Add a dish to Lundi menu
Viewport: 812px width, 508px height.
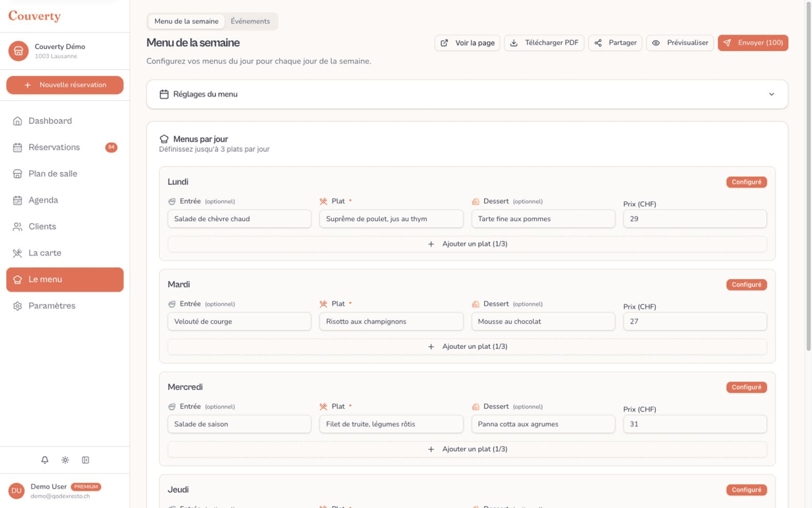tap(467, 244)
